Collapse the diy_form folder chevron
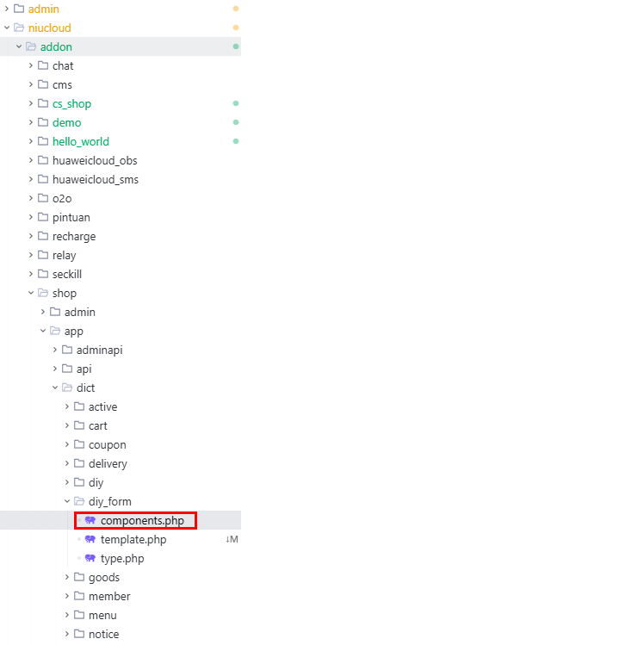 [x=67, y=501]
